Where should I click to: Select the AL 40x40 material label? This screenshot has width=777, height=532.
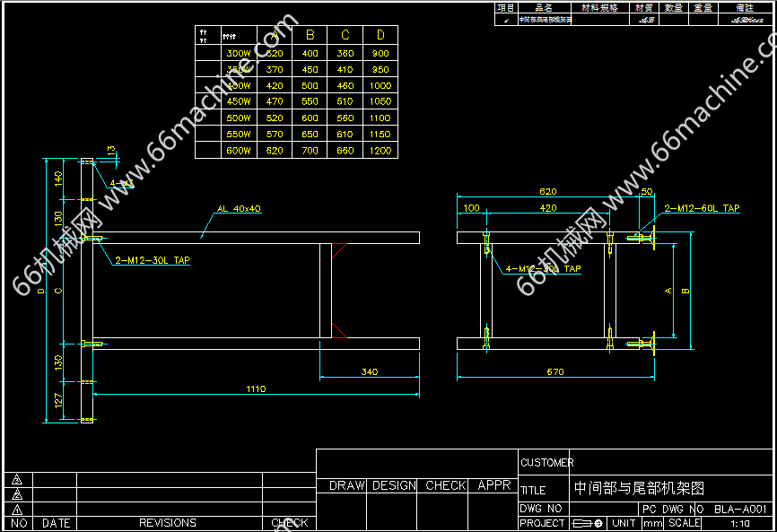[x=239, y=209]
